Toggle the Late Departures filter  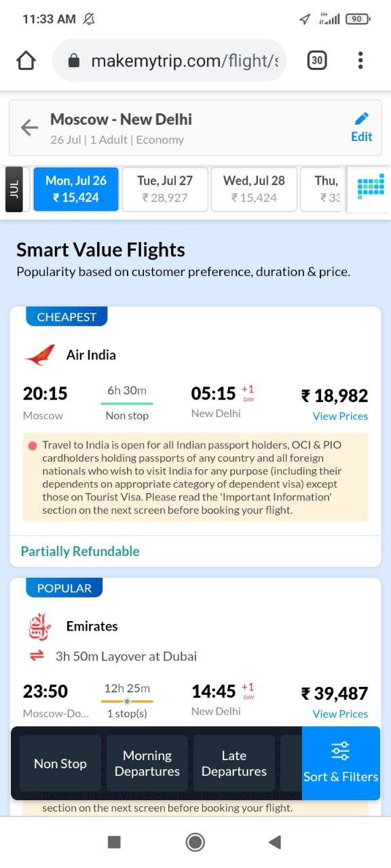pos(234,764)
